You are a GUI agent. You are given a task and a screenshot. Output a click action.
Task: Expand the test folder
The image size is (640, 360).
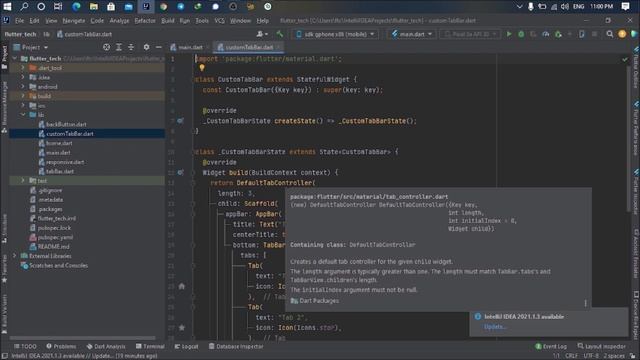[23, 180]
